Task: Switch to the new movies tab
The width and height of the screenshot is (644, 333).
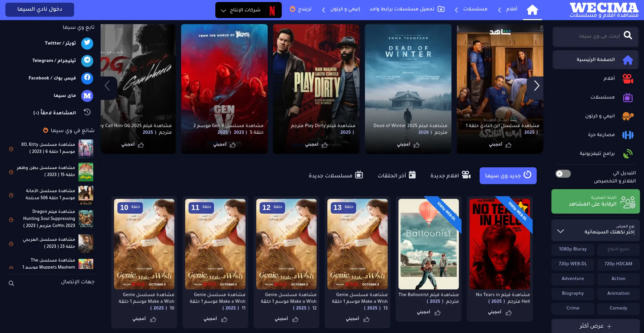Action: (x=450, y=175)
